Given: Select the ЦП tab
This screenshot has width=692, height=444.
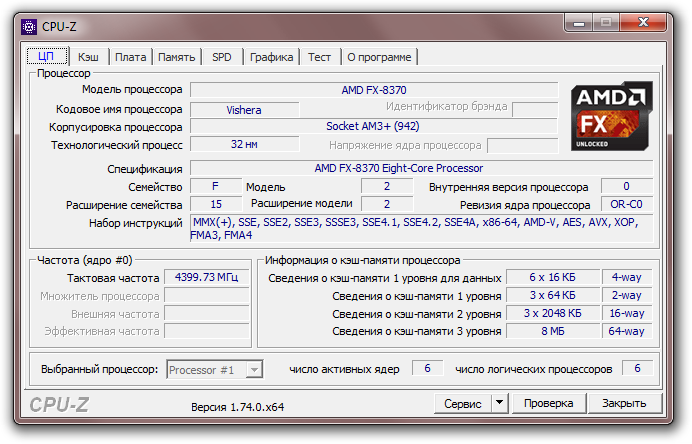Looking at the screenshot, I should coord(46,56).
